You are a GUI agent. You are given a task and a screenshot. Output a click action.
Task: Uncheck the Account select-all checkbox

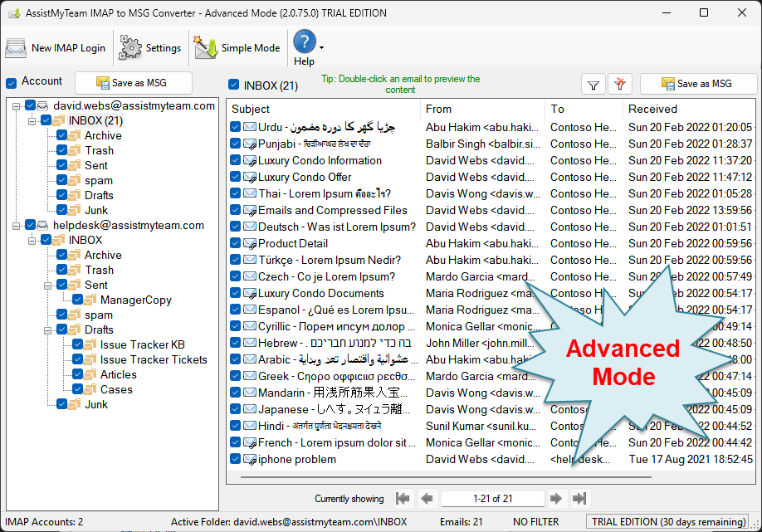tap(12, 82)
